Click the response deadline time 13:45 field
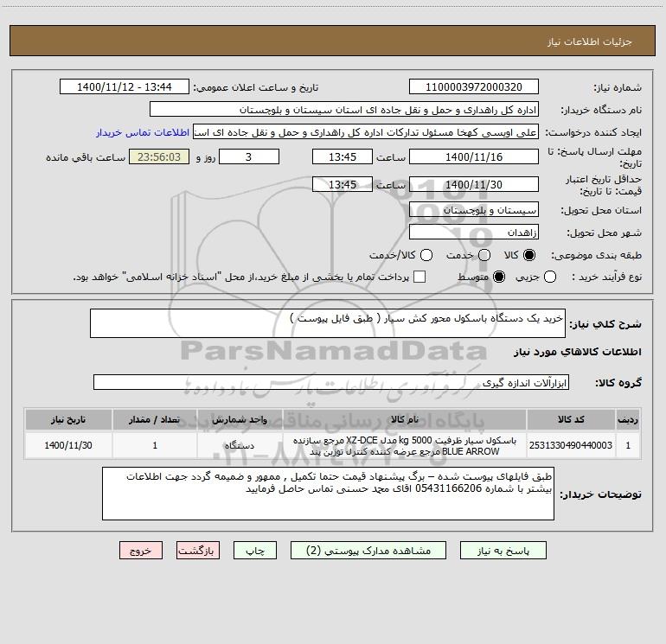Image resolution: width=666 pixels, height=644 pixels. click(343, 157)
